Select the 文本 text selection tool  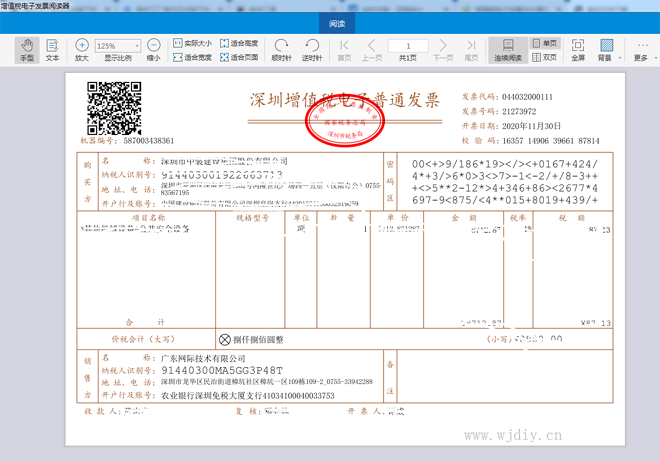(52, 50)
